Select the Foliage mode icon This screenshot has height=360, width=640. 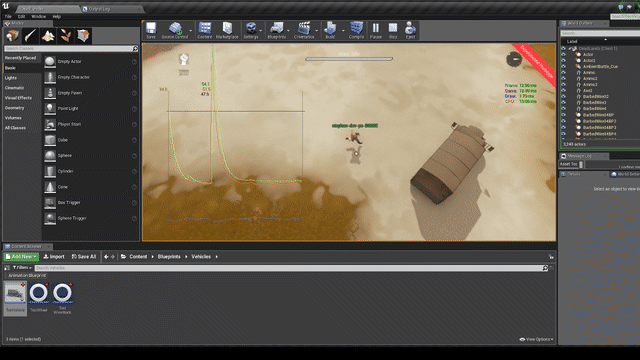click(x=66, y=36)
